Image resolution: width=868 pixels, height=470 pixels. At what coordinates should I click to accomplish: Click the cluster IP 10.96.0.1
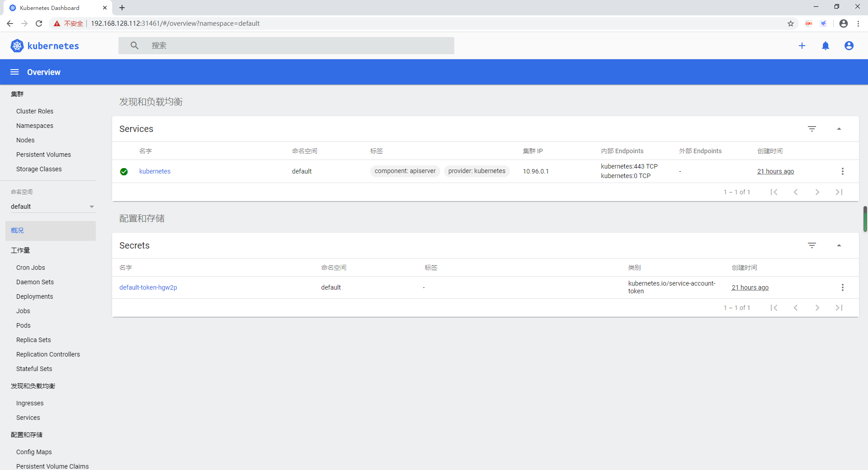coord(536,171)
